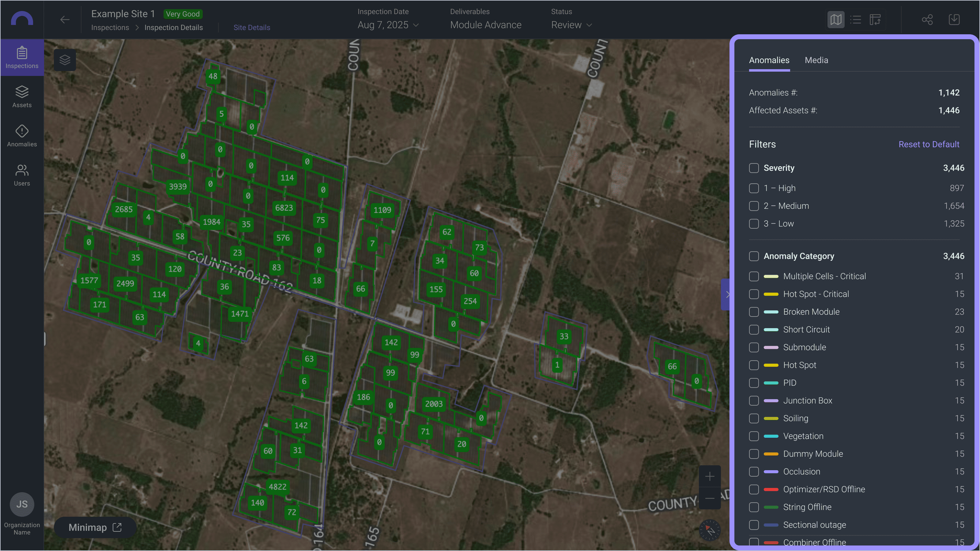The width and height of the screenshot is (980, 551).
Task: Check the Broken Module filter
Action: [754, 312]
